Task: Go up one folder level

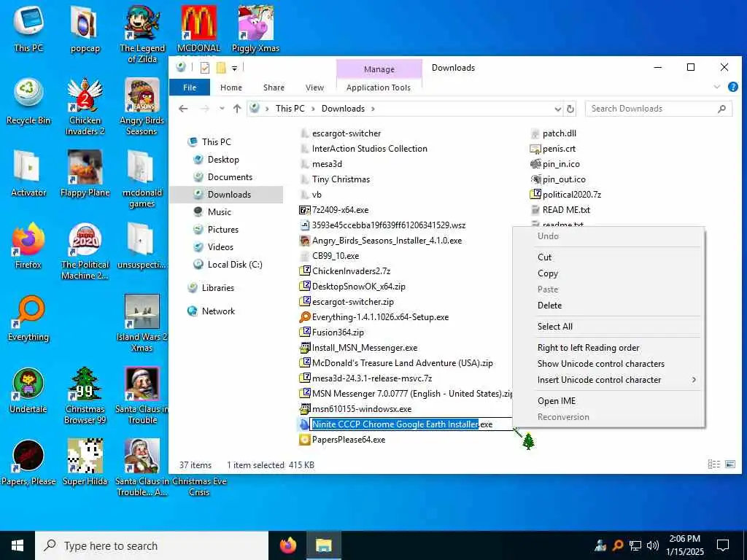Action: point(237,109)
